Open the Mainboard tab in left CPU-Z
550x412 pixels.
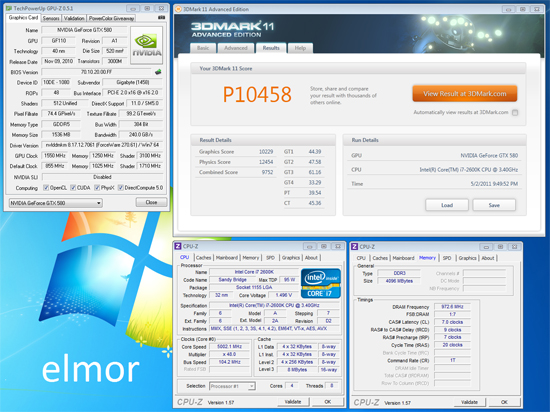[227, 258]
